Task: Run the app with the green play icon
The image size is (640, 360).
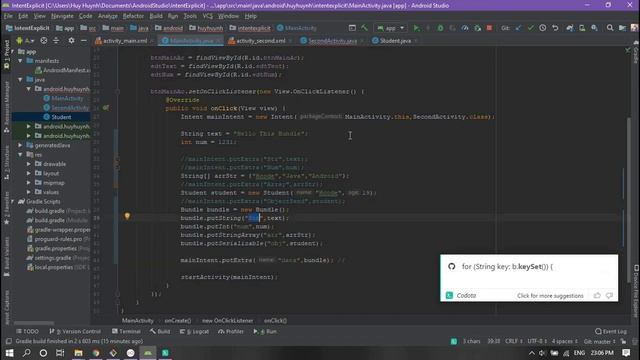Action: coord(416,28)
